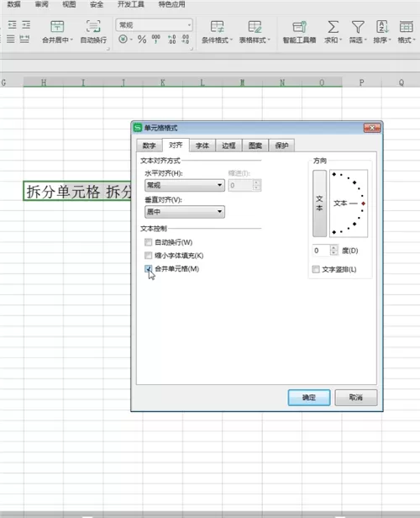Open the 图案 tab
Viewport: 420px width, 518px height.
[255, 145]
